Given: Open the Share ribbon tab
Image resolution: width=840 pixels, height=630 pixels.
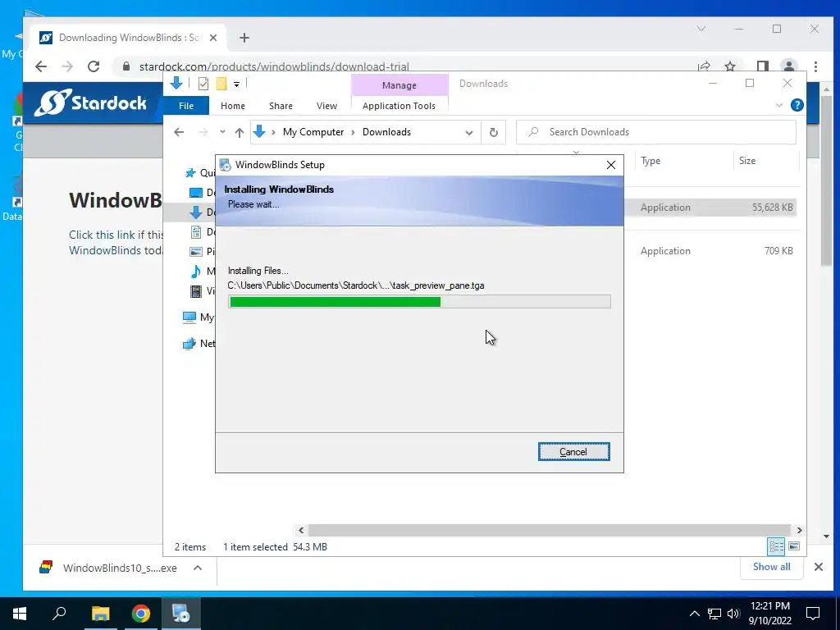Looking at the screenshot, I should (281, 106).
